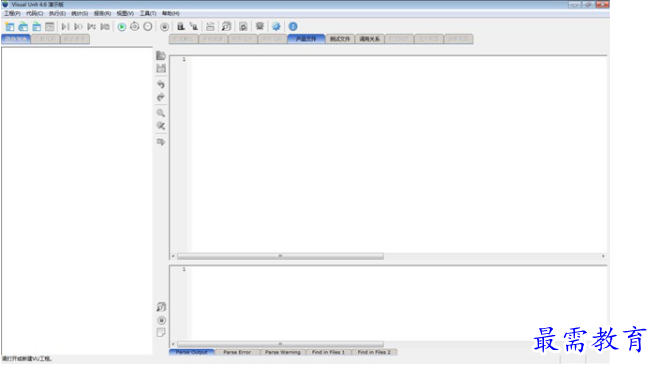Click the green Run button in toolbar
Viewport: 655px width, 371px height.
[x=122, y=27]
